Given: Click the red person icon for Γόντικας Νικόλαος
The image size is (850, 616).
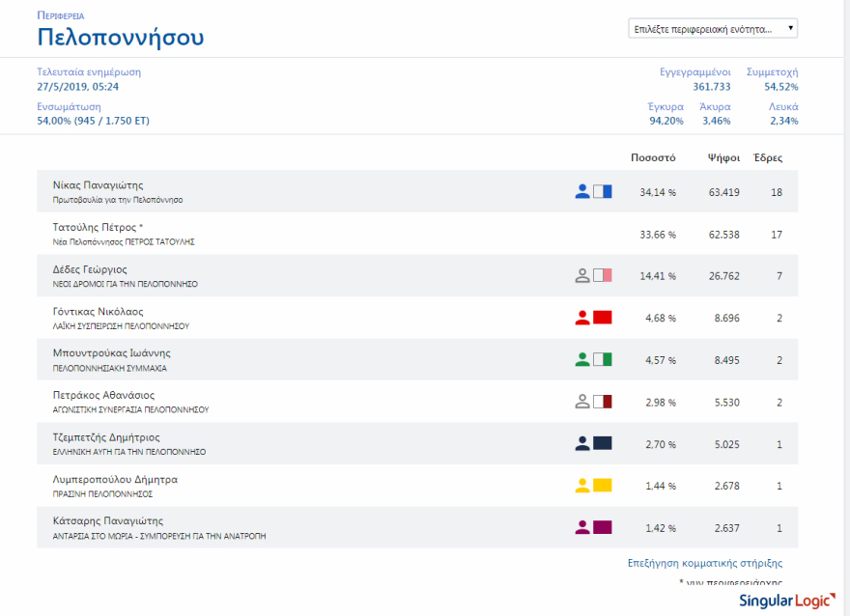Looking at the screenshot, I should pyautogui.click(x=581, y=318).
